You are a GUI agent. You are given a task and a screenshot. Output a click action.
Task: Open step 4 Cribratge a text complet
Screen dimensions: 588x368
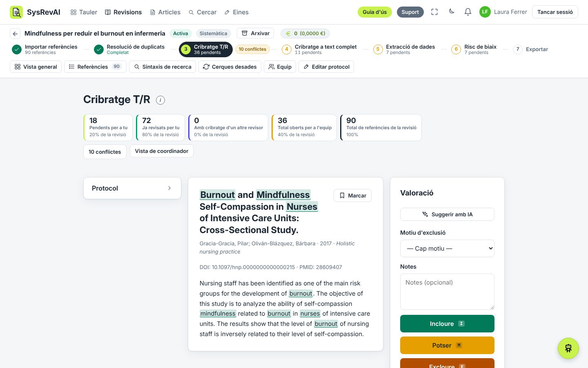319,49
